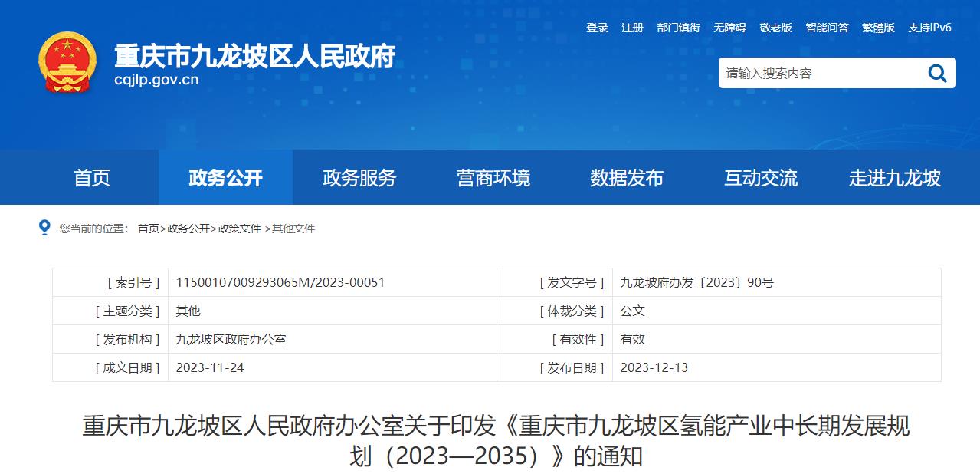Open 智能问答 smart Q&A
This screenshot has width=980, height=474.
pos(827,28)
